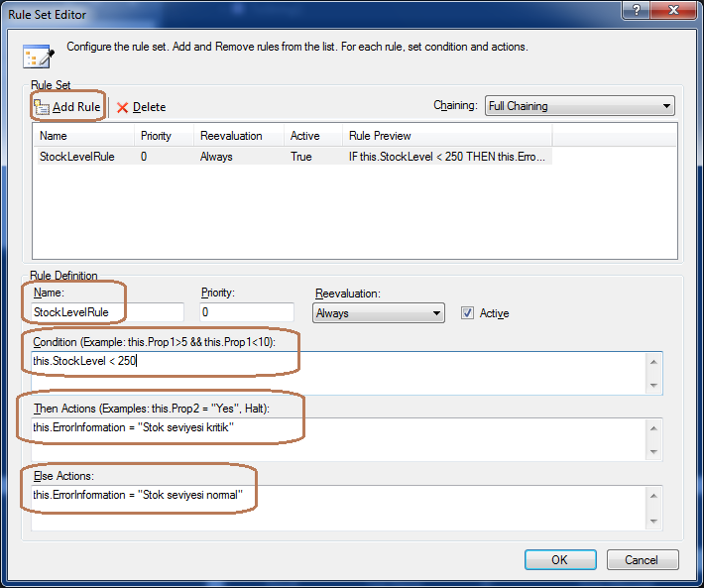Open the Chaining dropdown
This screenshot has width=704, height=588.
pyautogui.click(x=579, y=106)
